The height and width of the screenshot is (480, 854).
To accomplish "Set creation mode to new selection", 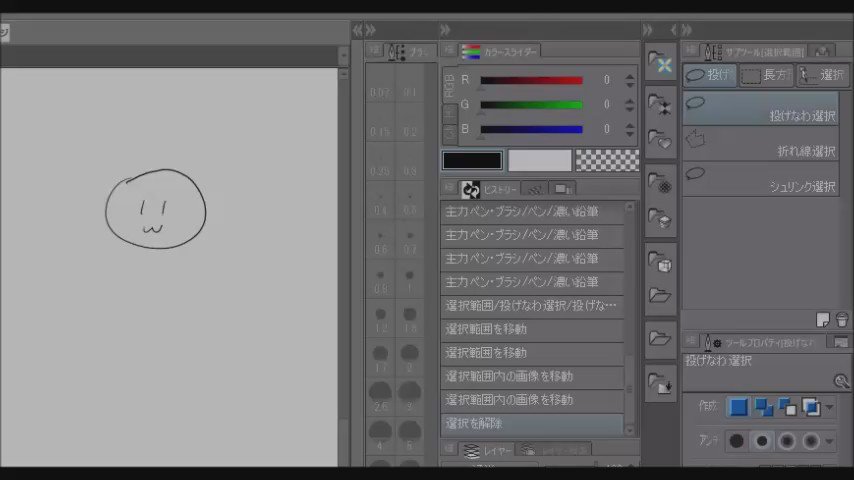I will (738, 406).
